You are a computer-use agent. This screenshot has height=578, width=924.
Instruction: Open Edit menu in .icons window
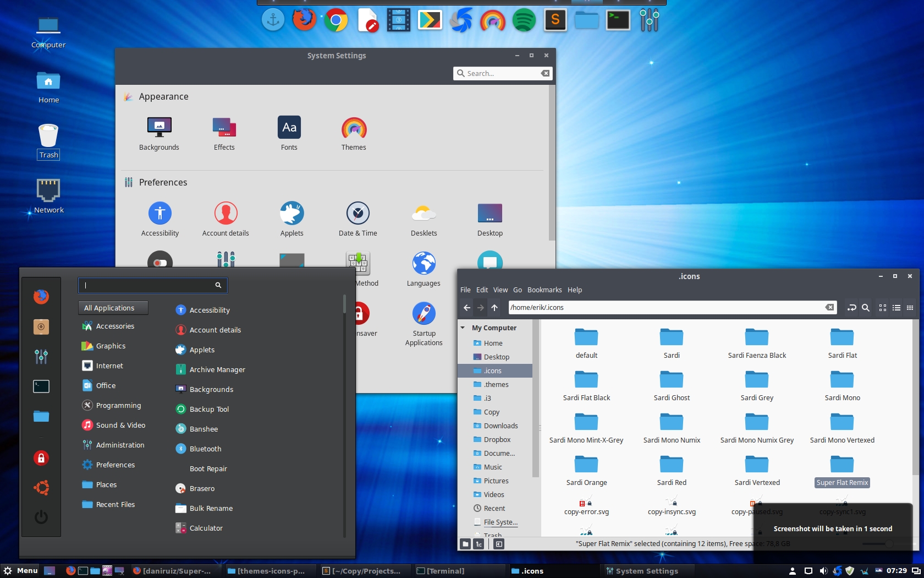482,290
